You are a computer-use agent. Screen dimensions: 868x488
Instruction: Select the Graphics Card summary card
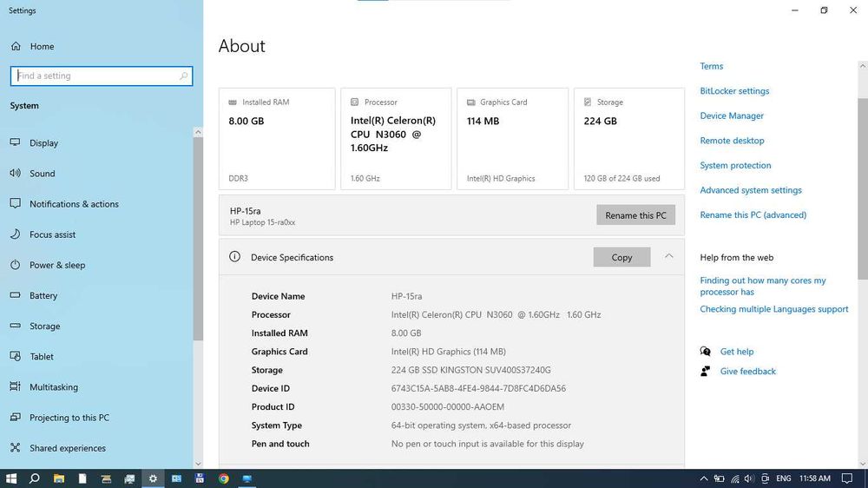513,139
